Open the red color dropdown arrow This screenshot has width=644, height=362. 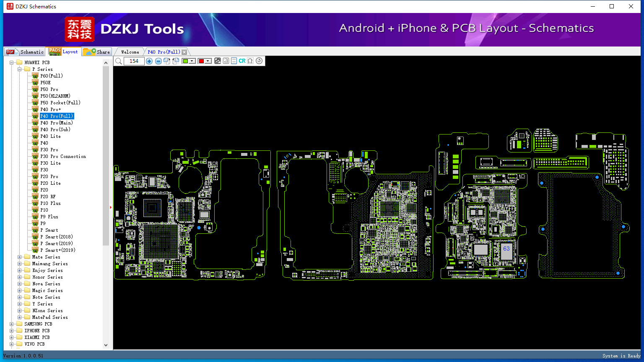coord(208,61)
